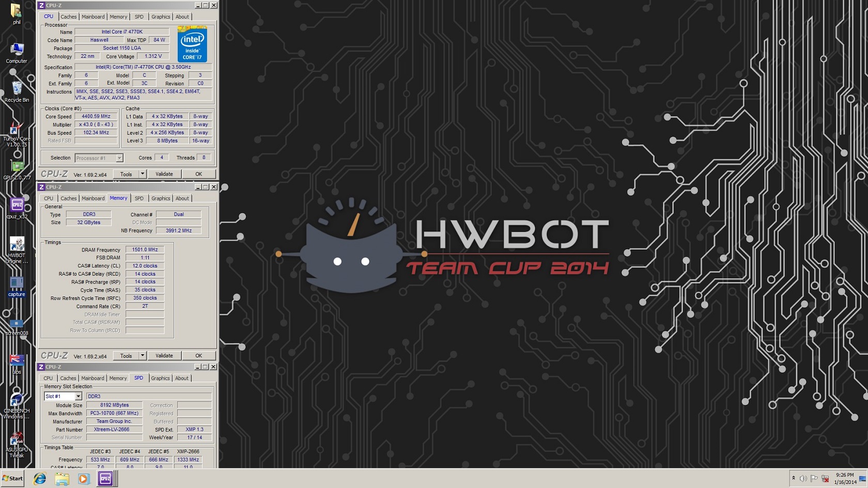Open Memory tab in top CPU-Z window
Screen dimensions: 868x488
click(118, 17)
